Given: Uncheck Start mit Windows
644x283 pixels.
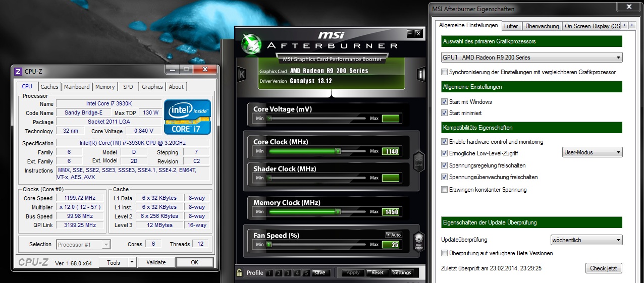Looking at the screenshot, I should (445, 102).
